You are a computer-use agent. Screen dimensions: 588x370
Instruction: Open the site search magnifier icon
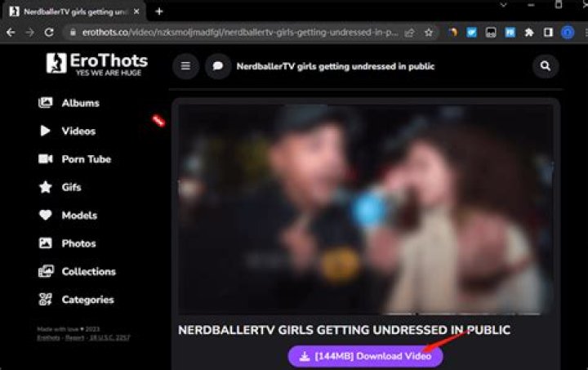545,66
